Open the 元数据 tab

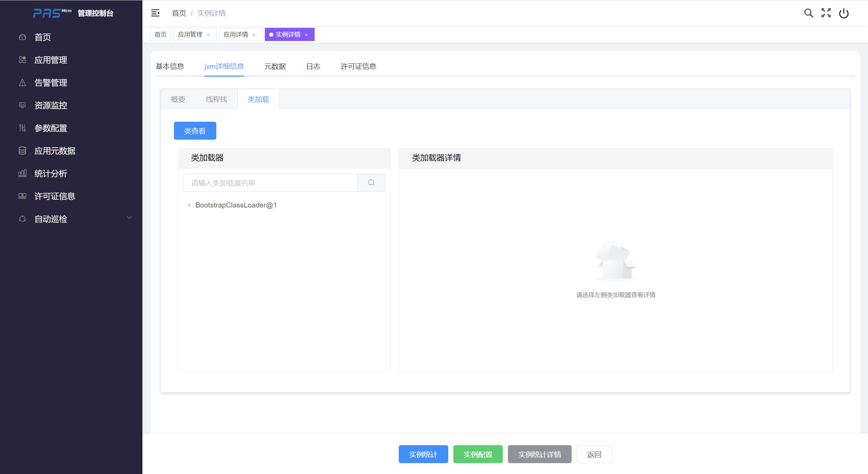click(275, 66)
